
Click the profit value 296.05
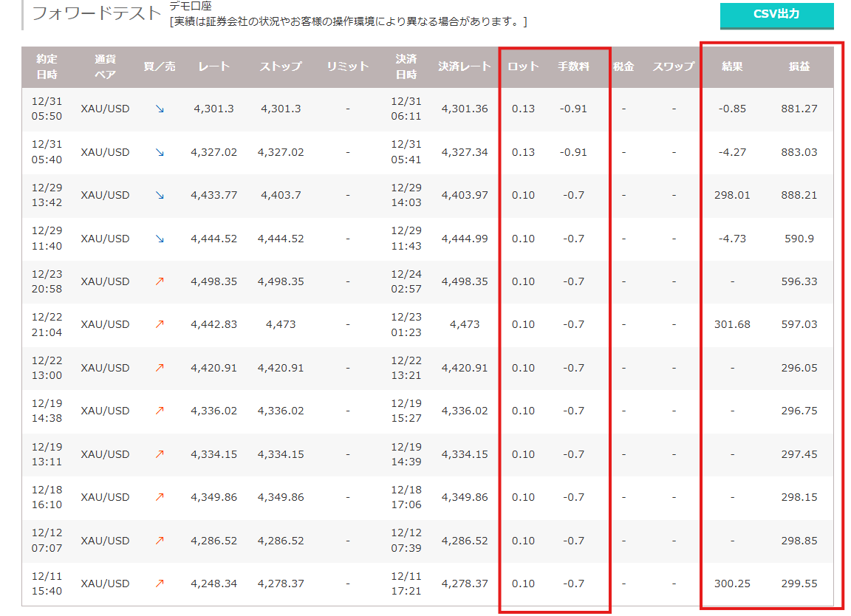(799, 368)
